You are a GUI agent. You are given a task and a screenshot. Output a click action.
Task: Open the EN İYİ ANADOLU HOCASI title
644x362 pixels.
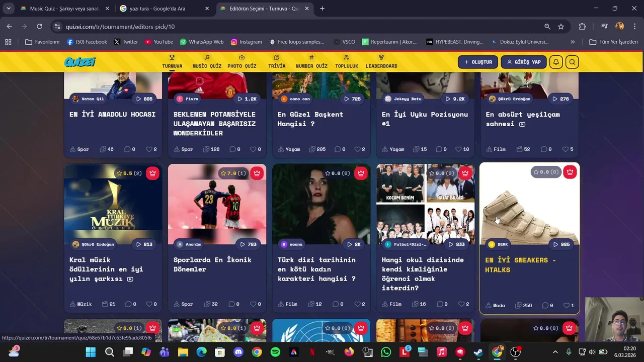click(x=112, y=114)
